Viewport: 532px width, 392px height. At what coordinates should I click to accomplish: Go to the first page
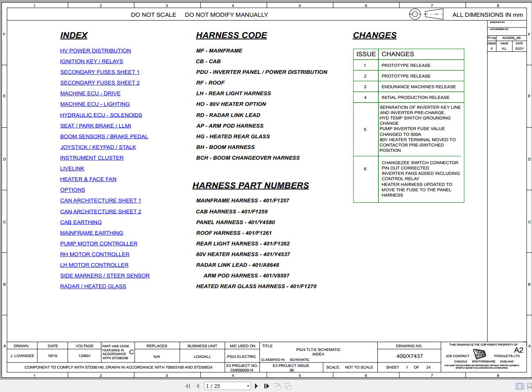coord(188,386)
